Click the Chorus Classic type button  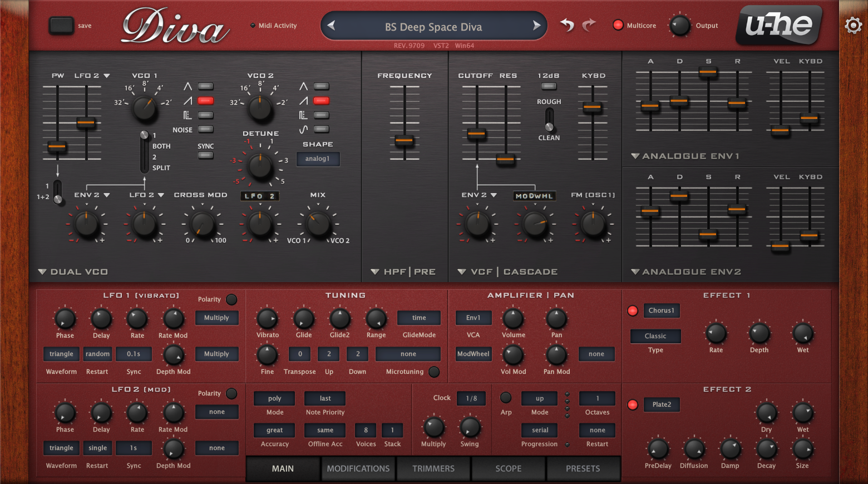point(655,336)
